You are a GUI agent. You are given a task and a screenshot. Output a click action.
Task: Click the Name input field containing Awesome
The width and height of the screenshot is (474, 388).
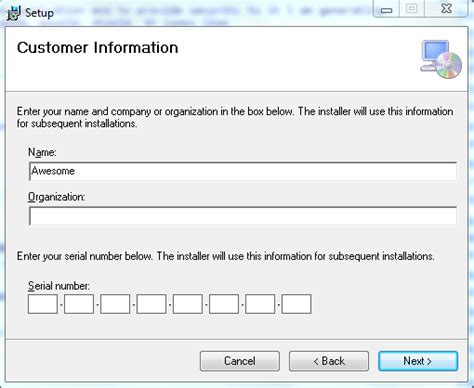pyautogui.click(x=243, y=171)
